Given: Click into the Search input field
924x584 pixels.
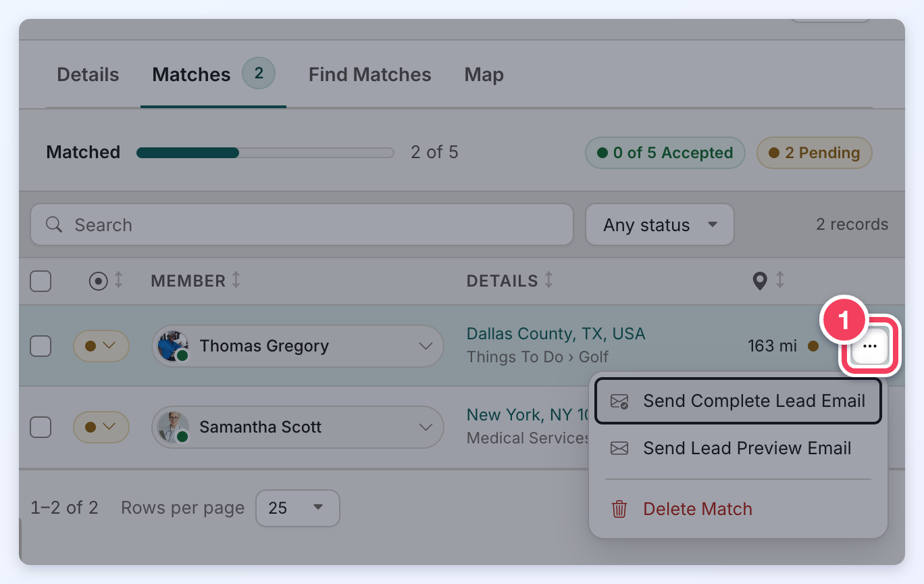Looking at the screenshot, I should (302, 224).
